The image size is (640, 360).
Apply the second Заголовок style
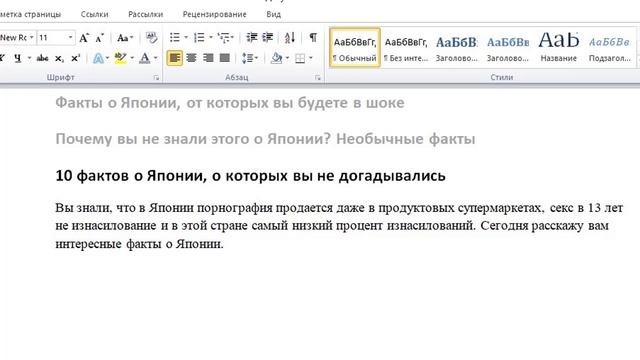507,48
